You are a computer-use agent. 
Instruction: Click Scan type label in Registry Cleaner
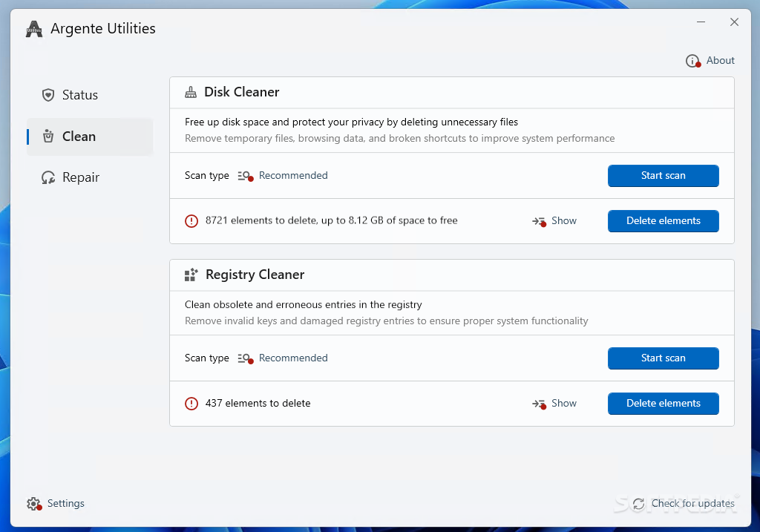coord(207,358)
